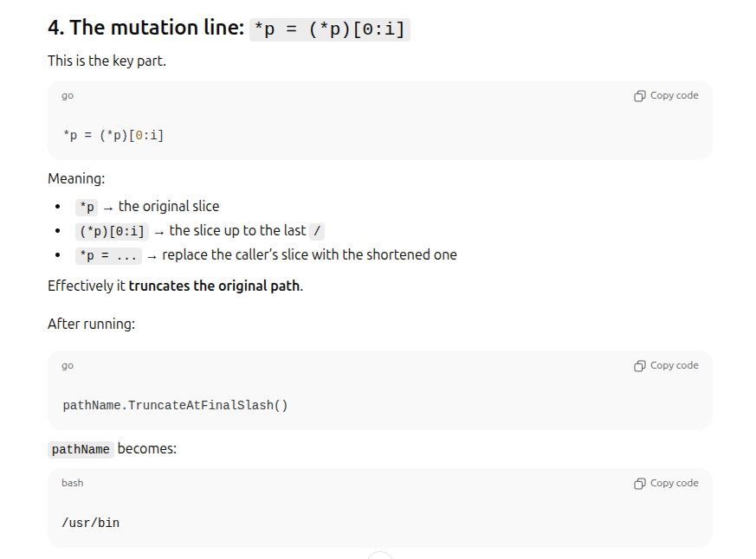Click the copy icon in the first go block
The image size is (756, 559).
(x=639, y=96)
